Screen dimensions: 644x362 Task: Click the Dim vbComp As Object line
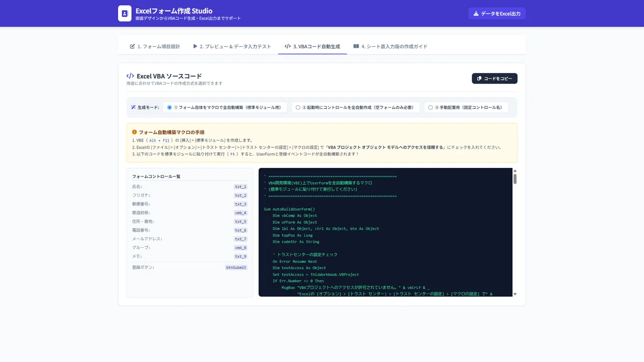(x=295, y=216)
